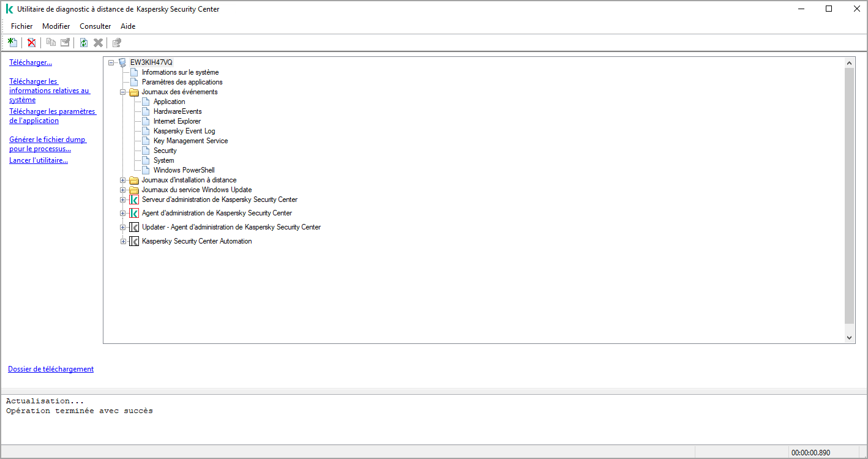The width and height of the screenshot is (868, 459).
Task: Select the HardwareEvents log entry
Action: point(178,111)
